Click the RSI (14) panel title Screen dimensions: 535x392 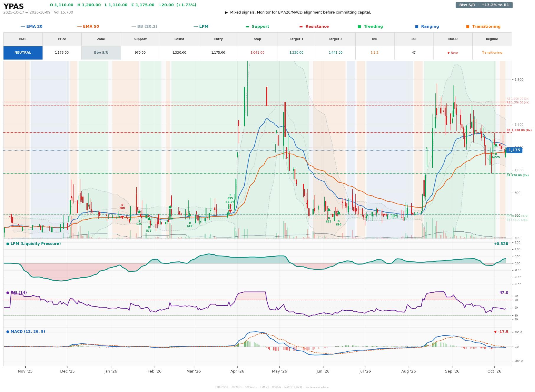point(17,293)
